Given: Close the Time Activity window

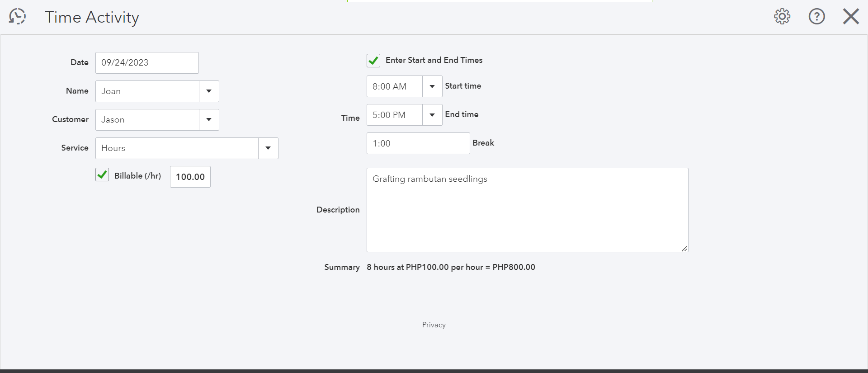Looking at the screenshot, I should 851,17.
